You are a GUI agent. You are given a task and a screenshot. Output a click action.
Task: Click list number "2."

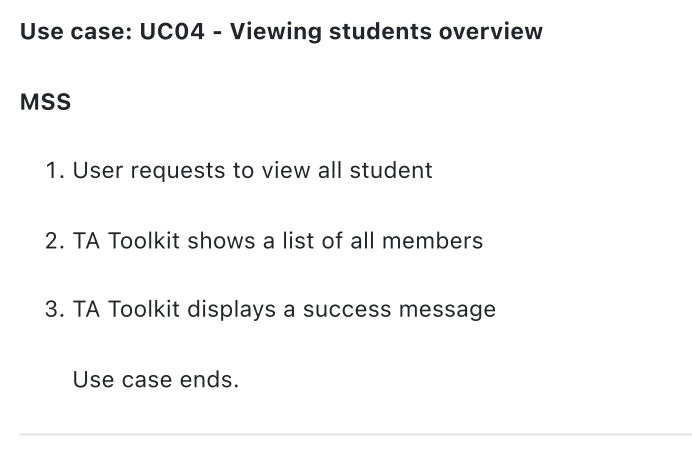[55, 241]
